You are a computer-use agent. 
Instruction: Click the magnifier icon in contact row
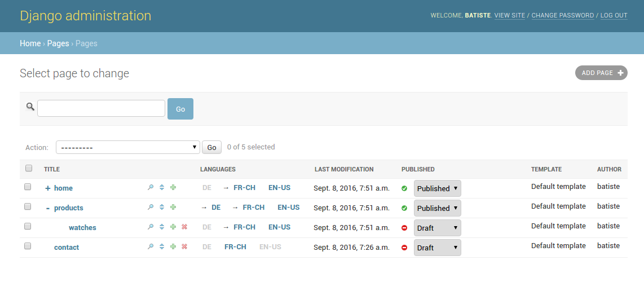coord(151,246)
